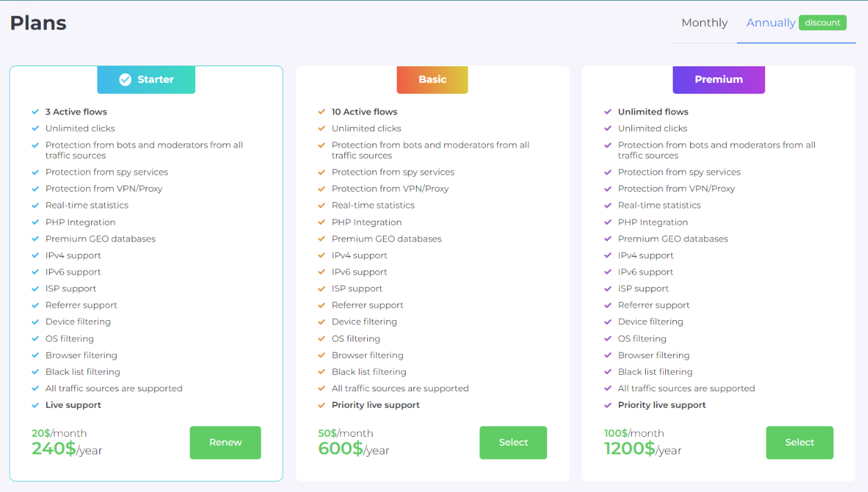The image size is (868, 492).
Task: Click the Starter plan checkmark circle icon
Action: click(x=125, y=79)
